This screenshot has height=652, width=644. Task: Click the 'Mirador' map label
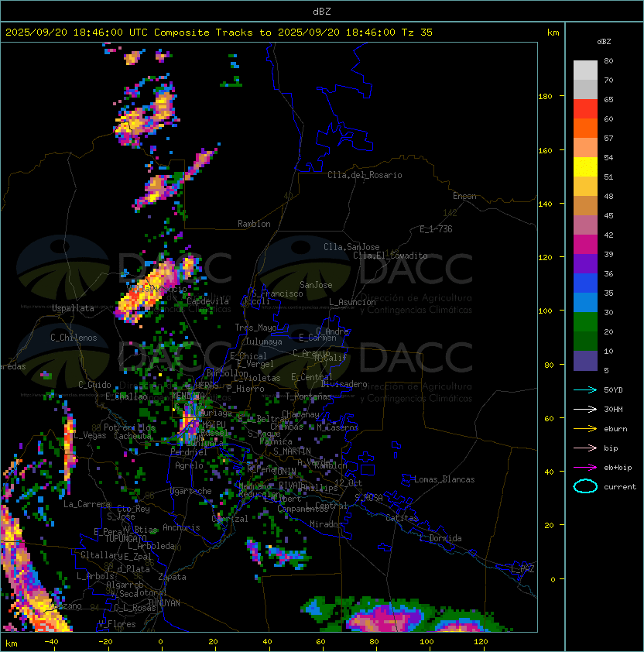pos(326,524)
